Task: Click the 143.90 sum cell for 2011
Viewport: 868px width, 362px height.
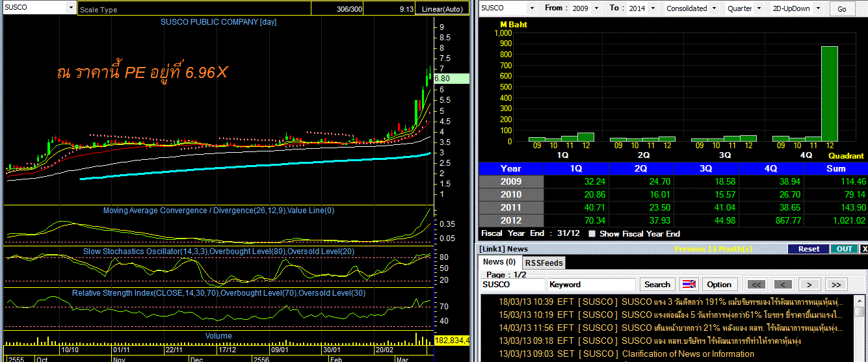Action: 835,207
